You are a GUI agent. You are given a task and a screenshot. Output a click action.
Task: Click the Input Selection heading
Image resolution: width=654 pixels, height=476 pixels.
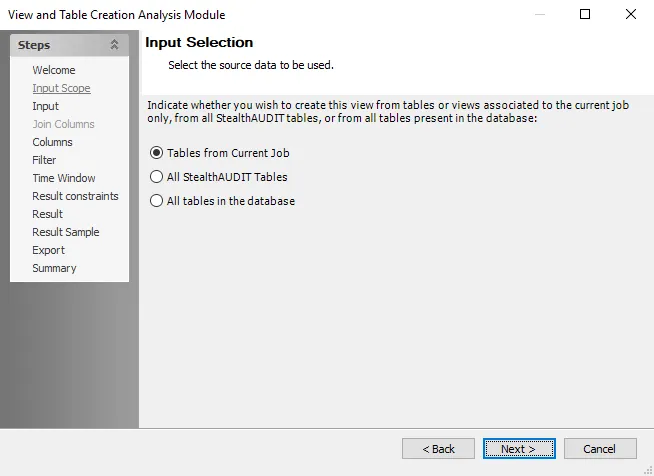(x=199, y=42)
